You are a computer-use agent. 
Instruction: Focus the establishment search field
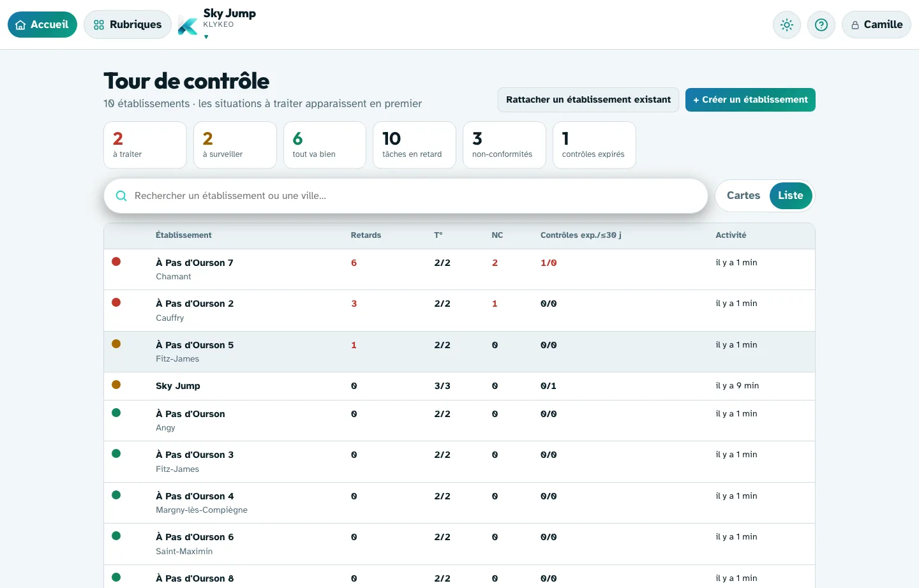(406, 196)
